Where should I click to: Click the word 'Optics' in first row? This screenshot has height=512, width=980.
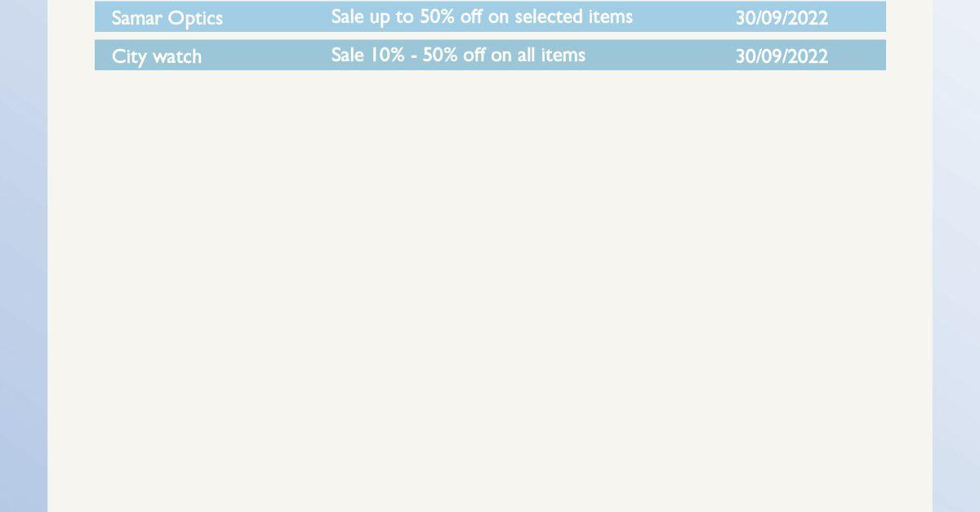tap(195, 19)
